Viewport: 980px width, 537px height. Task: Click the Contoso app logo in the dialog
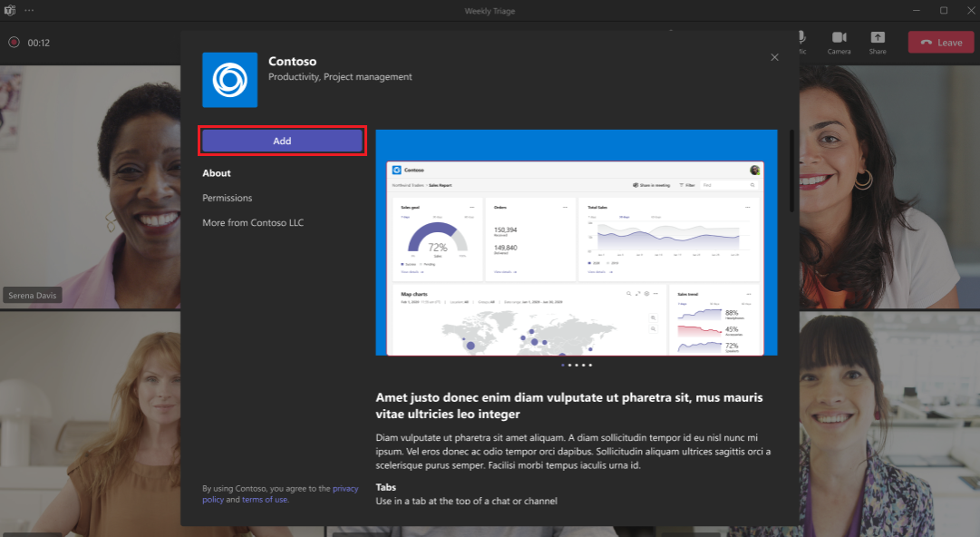click(x=229, y=80)
